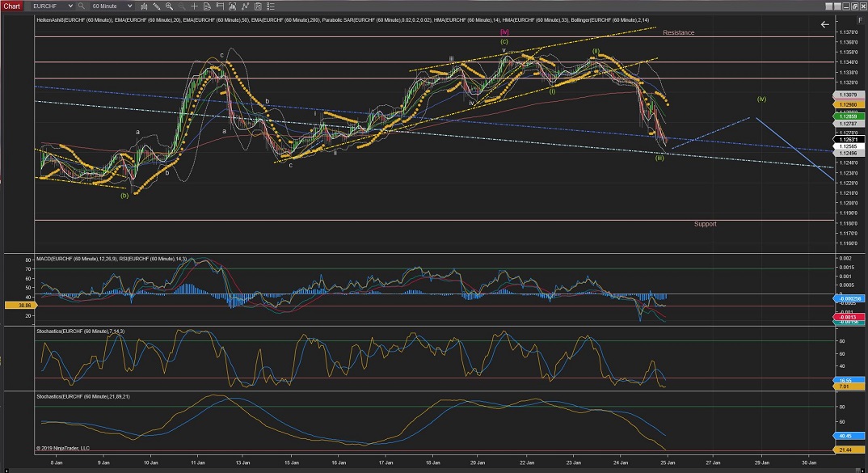Select the Resistance line label
Image resolution: width=868 pixels, height=473 pixels.
pos(678,32)
